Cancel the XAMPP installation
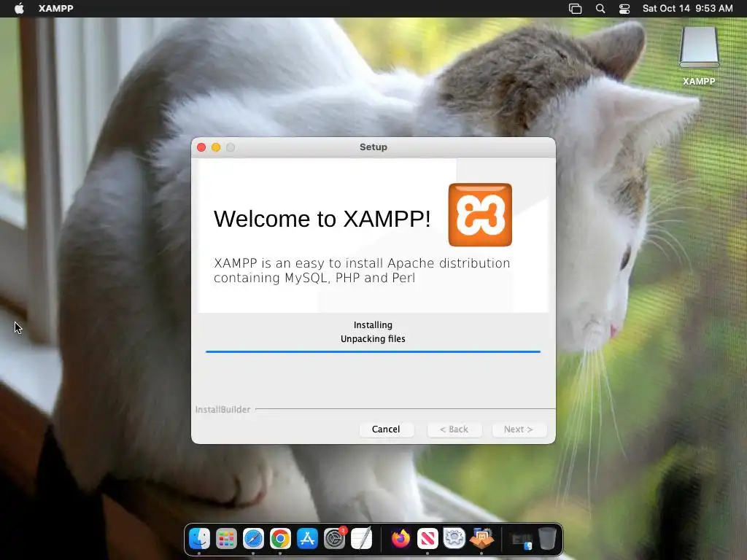The image size is (747, 560). click(x=386, y=429)
